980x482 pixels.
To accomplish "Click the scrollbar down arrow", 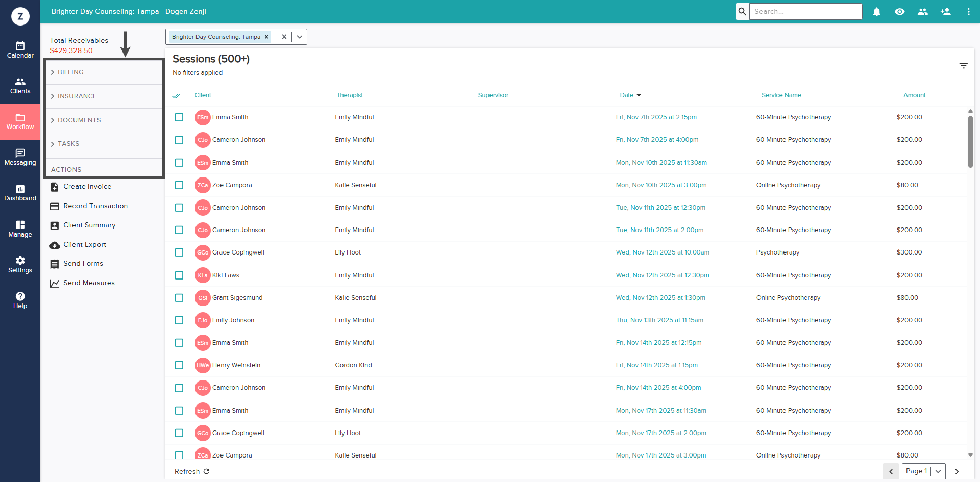I will pyautogui.click(x=970, y=455).
